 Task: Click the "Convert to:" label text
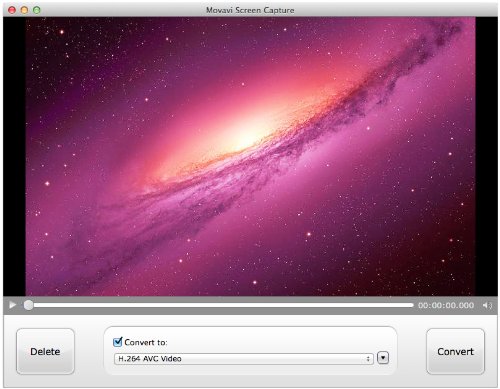tap(146, 342)
